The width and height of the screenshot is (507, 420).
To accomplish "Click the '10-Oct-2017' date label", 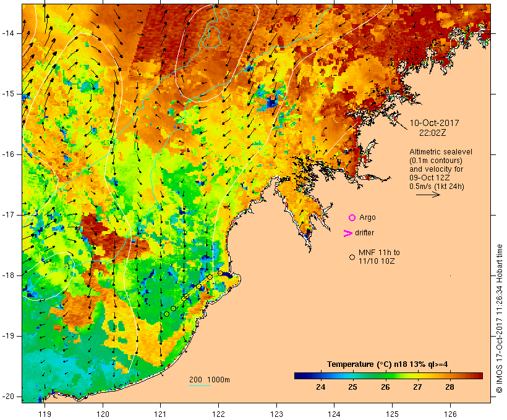I will pyautogui.click(x=434, y=123).
